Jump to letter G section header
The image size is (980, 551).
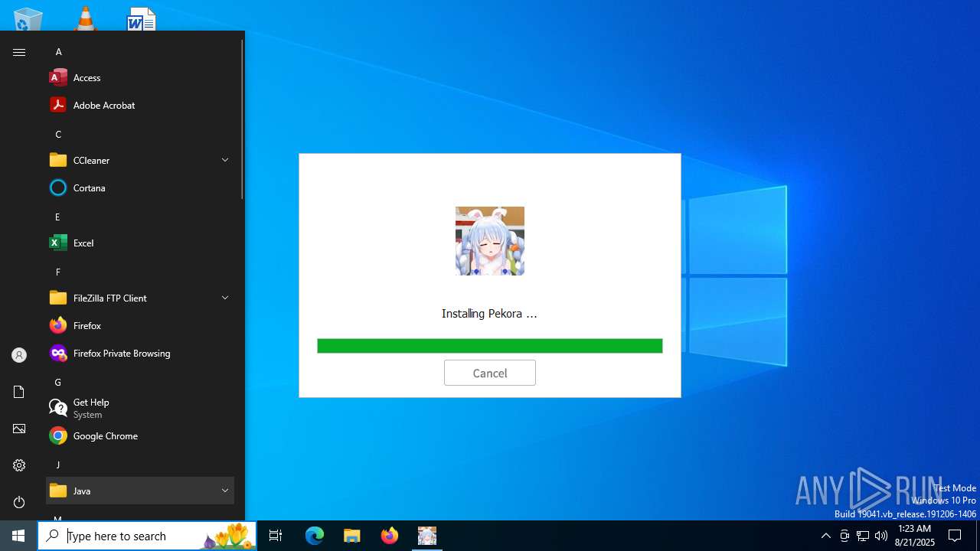click(x=57, y=383)
